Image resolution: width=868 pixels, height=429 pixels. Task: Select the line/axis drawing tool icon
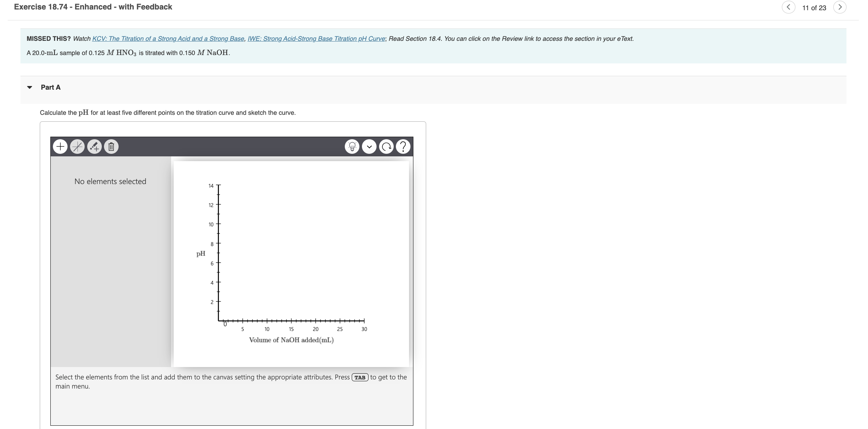pyautogui.click(x=77, y=147)
